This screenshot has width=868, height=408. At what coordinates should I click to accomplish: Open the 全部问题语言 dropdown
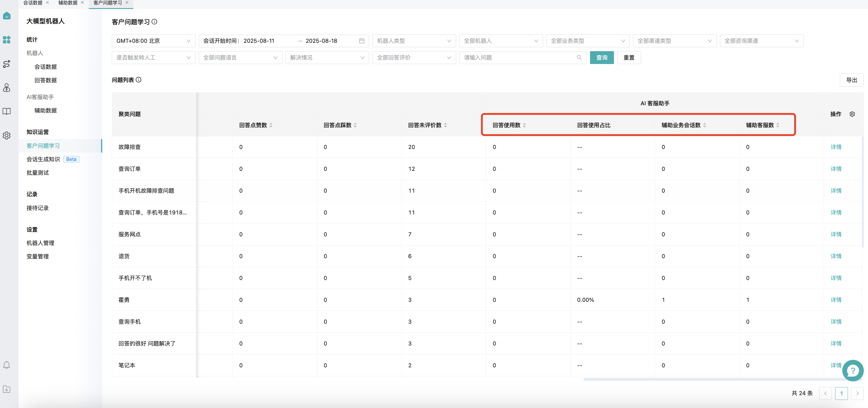pos(240,58)
